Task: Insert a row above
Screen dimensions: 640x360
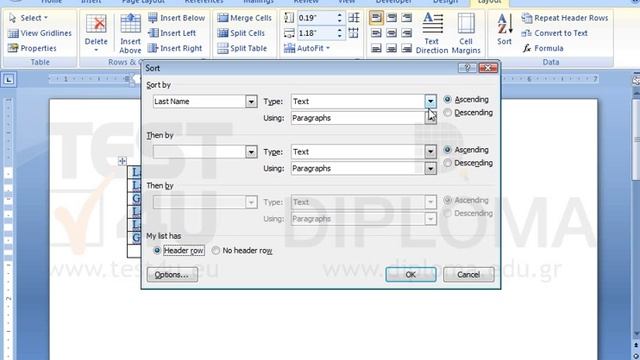Action: (x=130, y=33)
